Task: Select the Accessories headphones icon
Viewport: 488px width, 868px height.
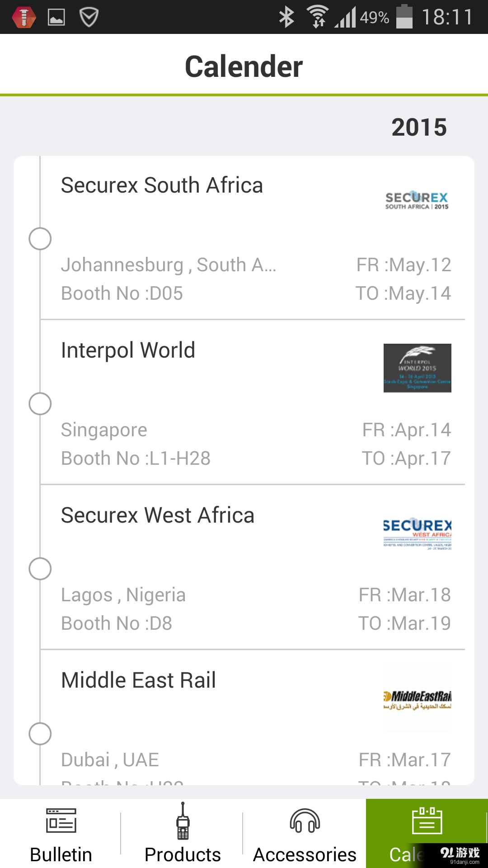Action: click(x=305, y=821)
